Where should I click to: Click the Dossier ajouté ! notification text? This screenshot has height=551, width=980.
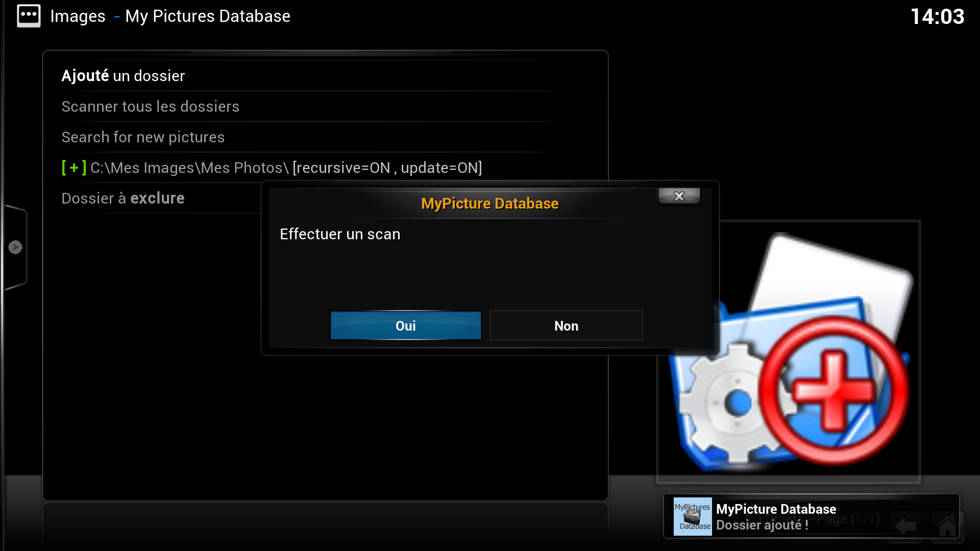[x=762, y=525]
